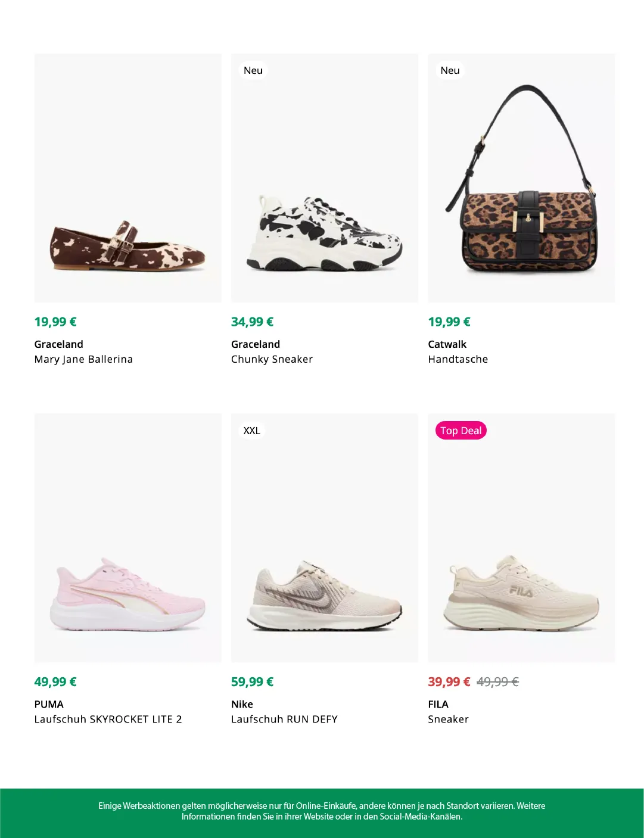Viewport: 644px width, 838px height.
Task: Click the Handtasche product name
Action: tap(458, 359)
